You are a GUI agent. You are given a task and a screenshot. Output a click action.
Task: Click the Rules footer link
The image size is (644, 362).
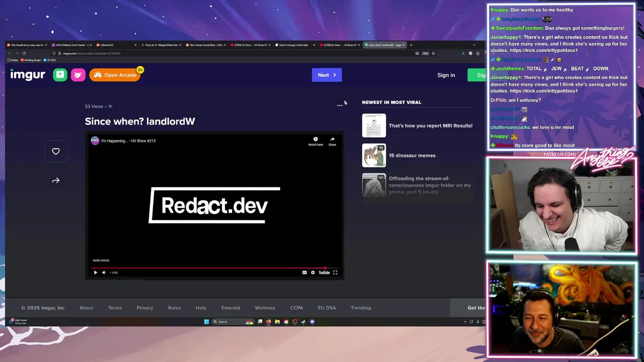174,308
